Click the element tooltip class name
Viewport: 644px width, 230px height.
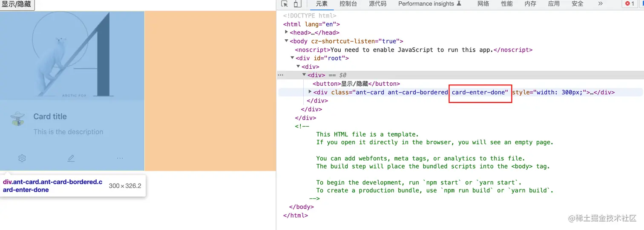53,186
